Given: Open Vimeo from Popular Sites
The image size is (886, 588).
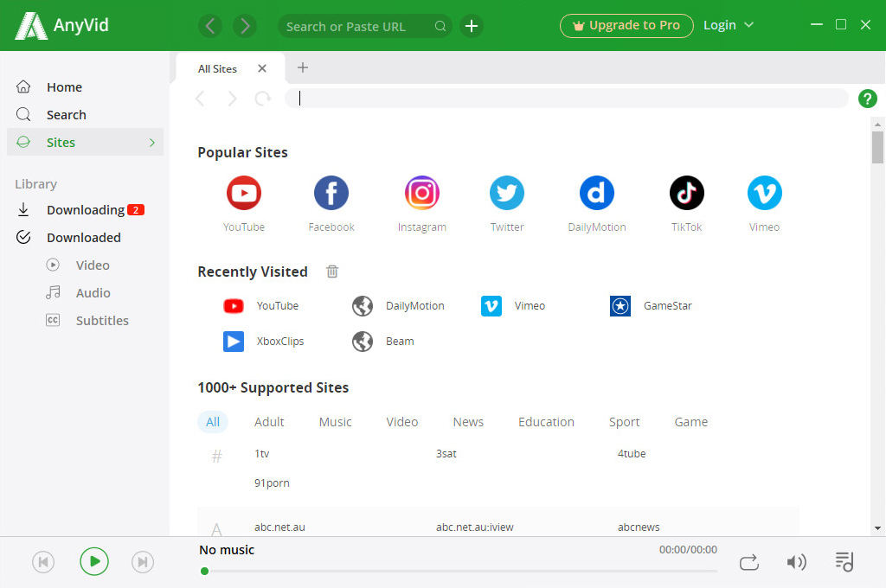Looking at the screenshot, I should (765, 193).
